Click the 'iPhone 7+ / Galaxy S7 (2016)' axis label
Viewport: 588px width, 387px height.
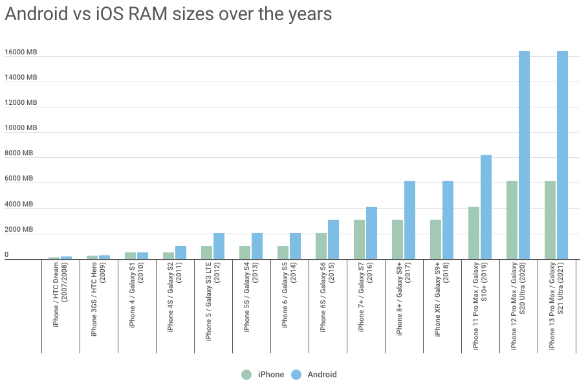click(x=365, y=296)
